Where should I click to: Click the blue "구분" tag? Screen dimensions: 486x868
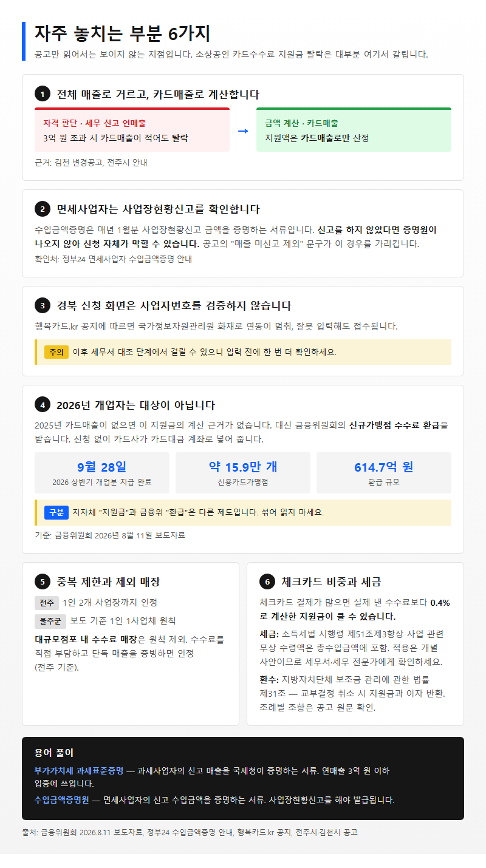(x=56, y=512)
